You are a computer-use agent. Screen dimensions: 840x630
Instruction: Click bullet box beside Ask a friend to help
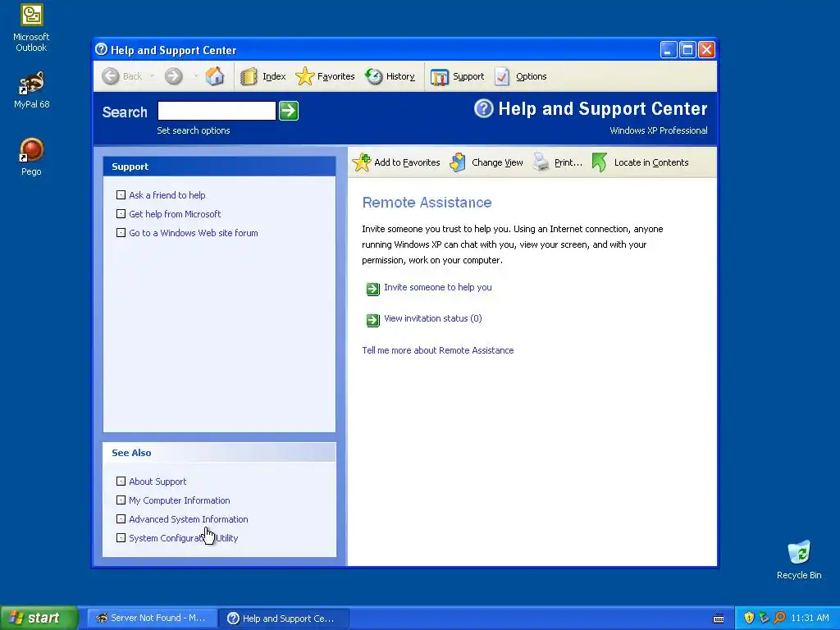[x=121, y=195]
